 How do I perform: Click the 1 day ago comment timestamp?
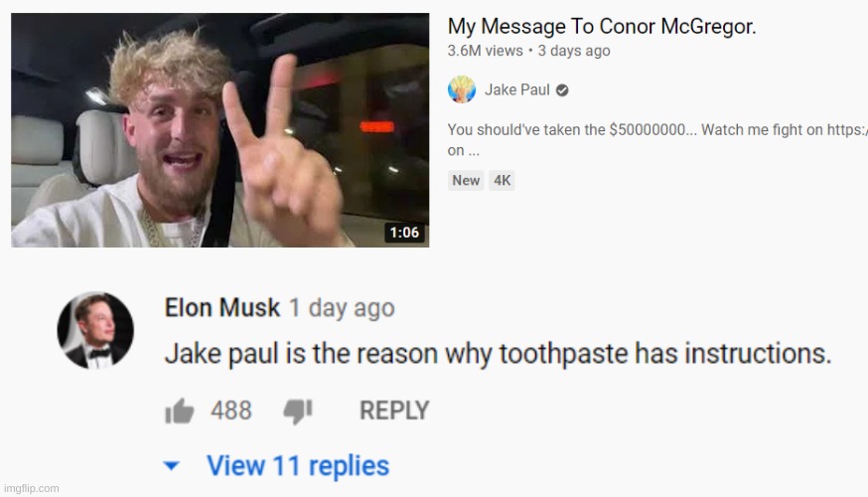(342, 308)
